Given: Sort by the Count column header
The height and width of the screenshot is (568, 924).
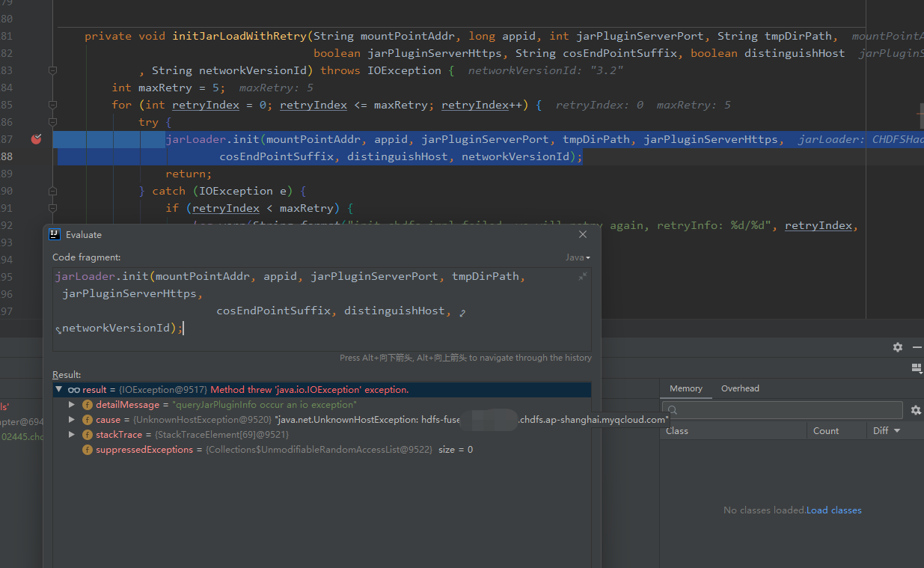Looking at the screenshot, I should (x=837, y=430).
